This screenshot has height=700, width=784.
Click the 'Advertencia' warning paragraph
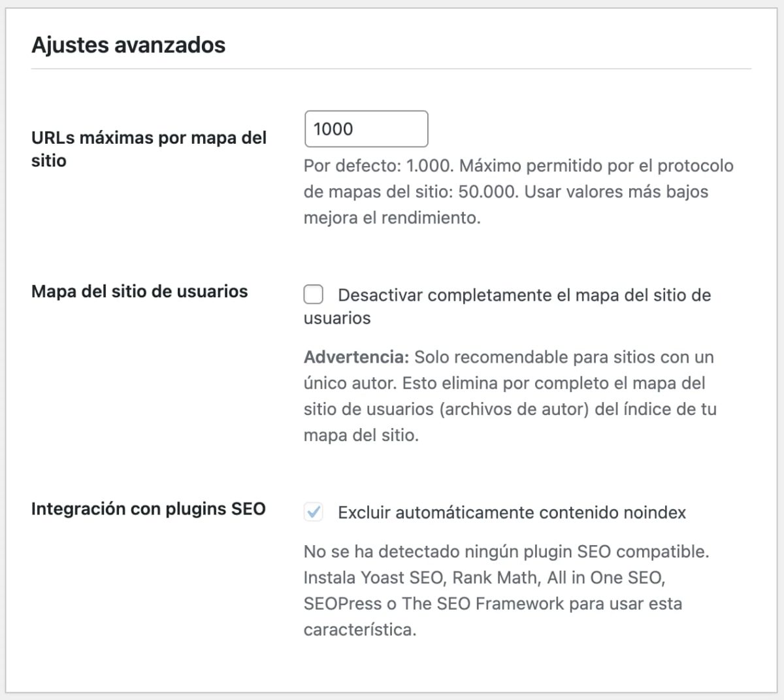pos(508,395)
